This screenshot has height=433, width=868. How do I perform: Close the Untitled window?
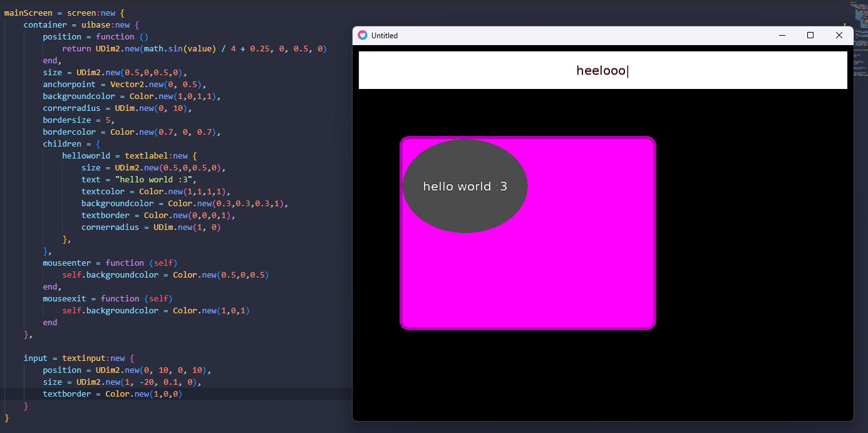click(x=839, y=36)
